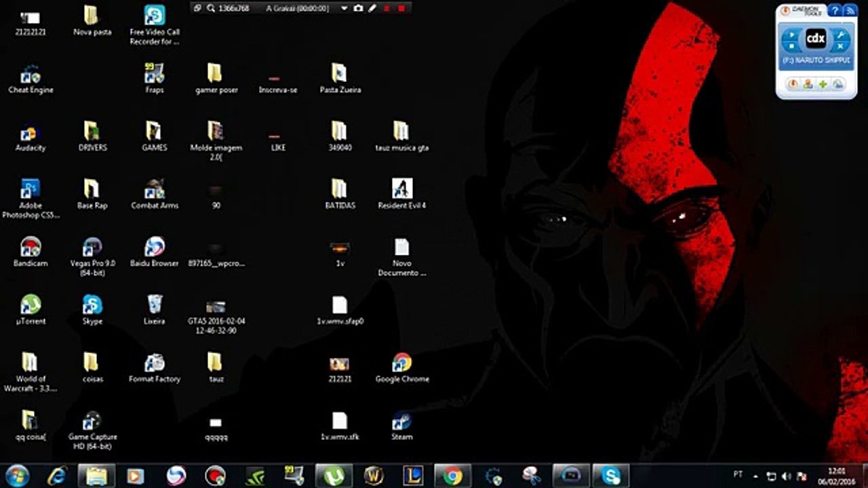Open Internet Explorer from taskbar
This screenshot has height=488, width=868.
click(x=58, y=476)
